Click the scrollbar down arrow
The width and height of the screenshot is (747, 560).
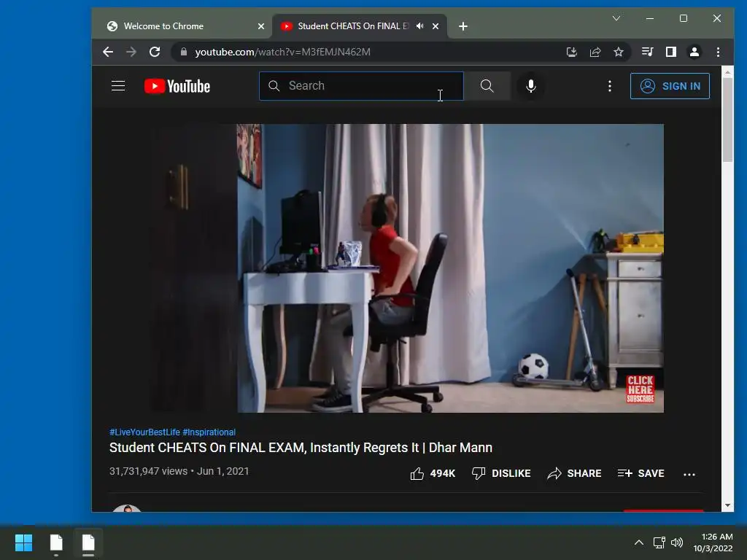(727, 505)
